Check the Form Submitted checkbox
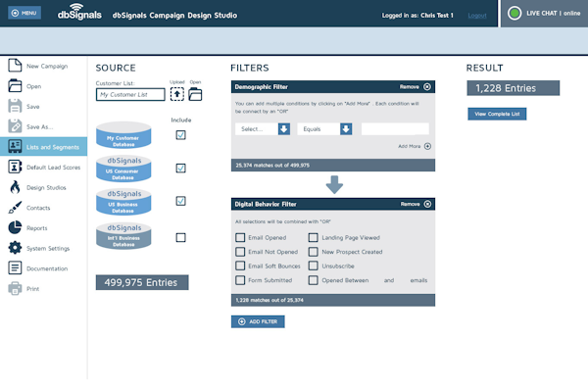Viewport: 588px width, 388px height. pyautogui.click(x=240, y=280)
